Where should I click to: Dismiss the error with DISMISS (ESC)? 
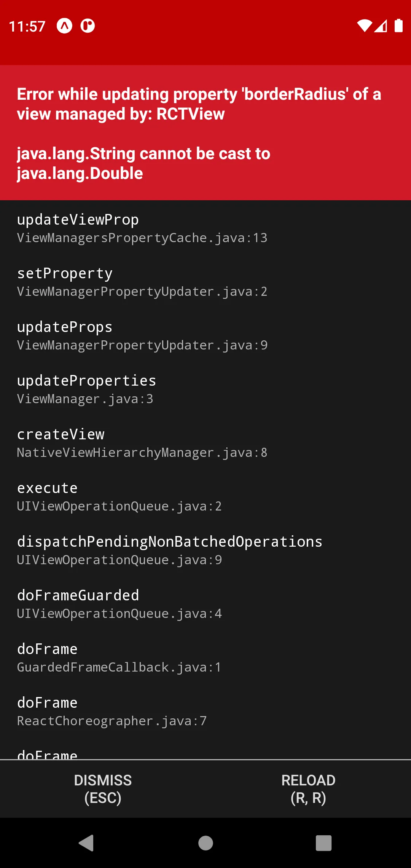coord(103,789)
